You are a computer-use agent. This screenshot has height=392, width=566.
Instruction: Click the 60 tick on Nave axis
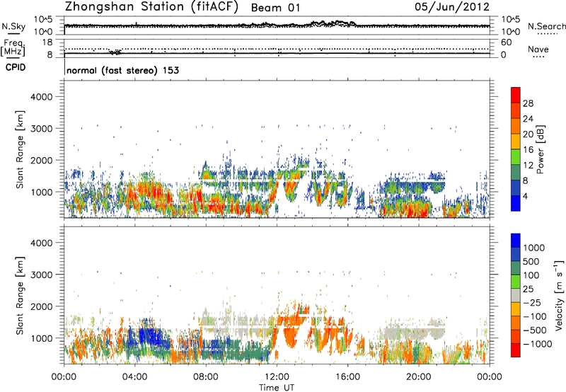click(x=506, y=42)
